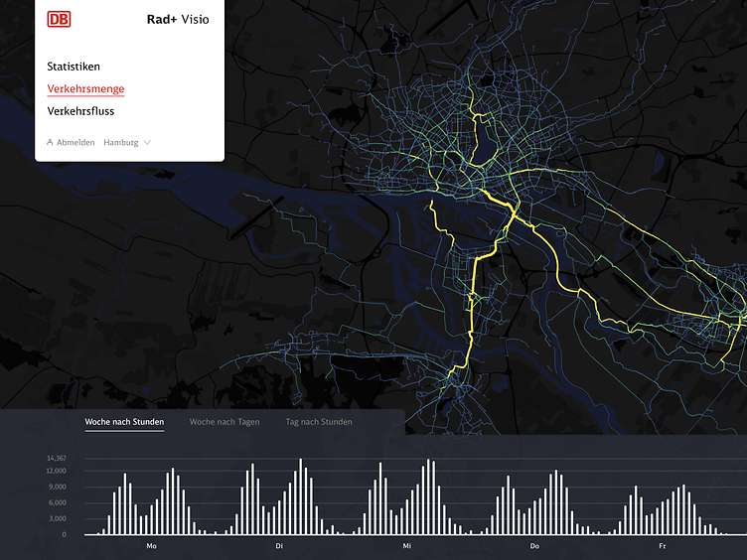Image resolution: width=747 pixels, height=560 pixels.
Task: Click the Di day label on the chart
Action: click(279, 546)
